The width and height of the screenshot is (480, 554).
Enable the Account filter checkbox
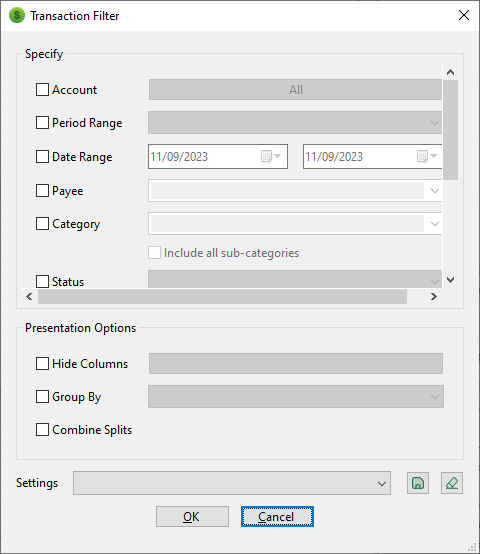42,90
